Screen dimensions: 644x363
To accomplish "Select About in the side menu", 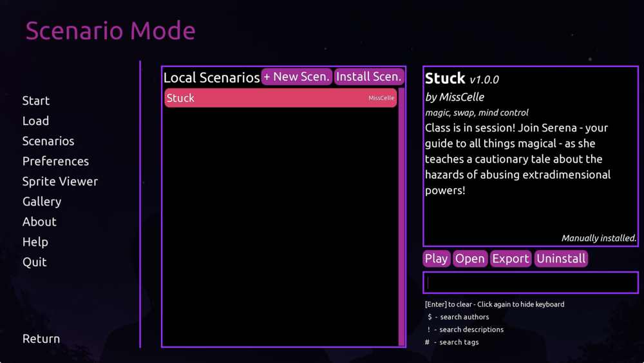I will click(39, 222).
